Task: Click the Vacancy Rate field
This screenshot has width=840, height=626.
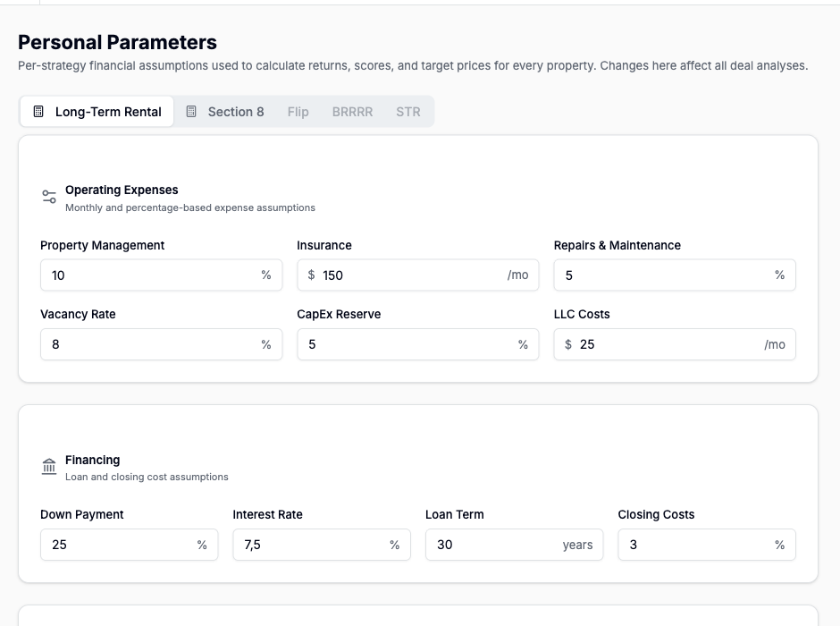Action: click(161, 344)
